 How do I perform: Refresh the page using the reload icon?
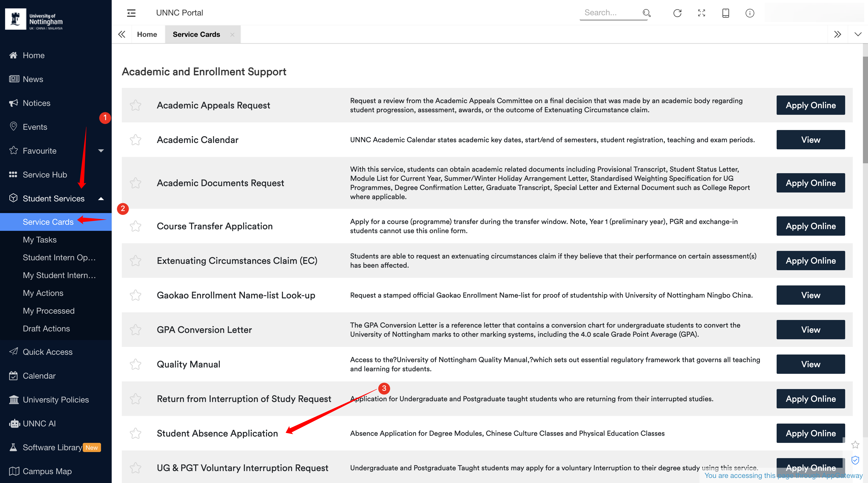click(677, 13)
